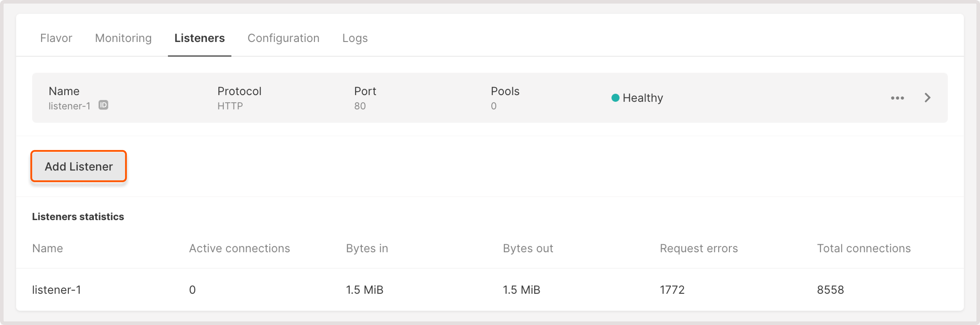This screenshot has height=325, width=980.
Task: Open the Logs tab
Action: tap(355, 38)
